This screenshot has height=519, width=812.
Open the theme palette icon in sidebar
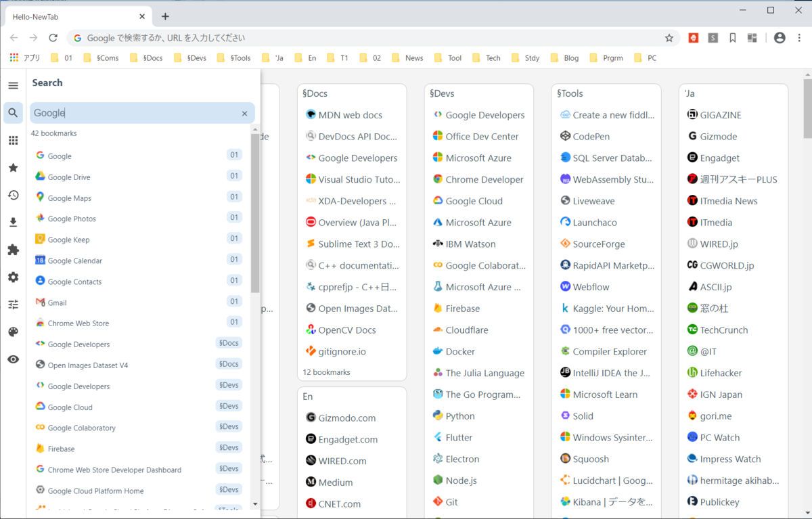[13, 332]
